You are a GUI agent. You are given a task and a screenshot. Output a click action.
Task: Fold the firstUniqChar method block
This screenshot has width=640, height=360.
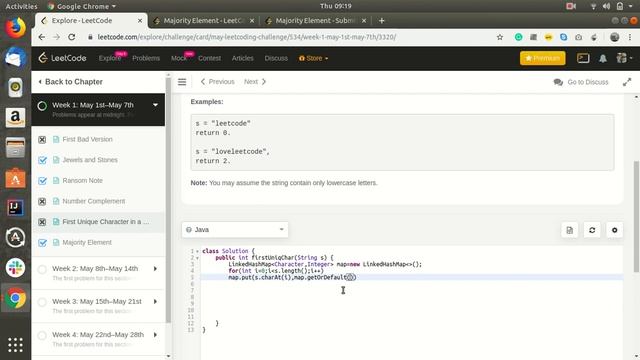[x=198, y=258]
